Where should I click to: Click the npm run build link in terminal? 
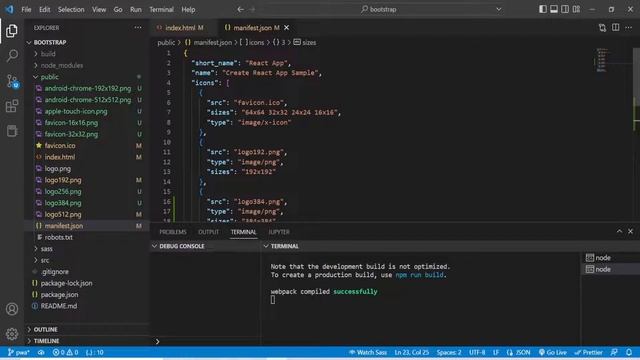pos(419,275)
